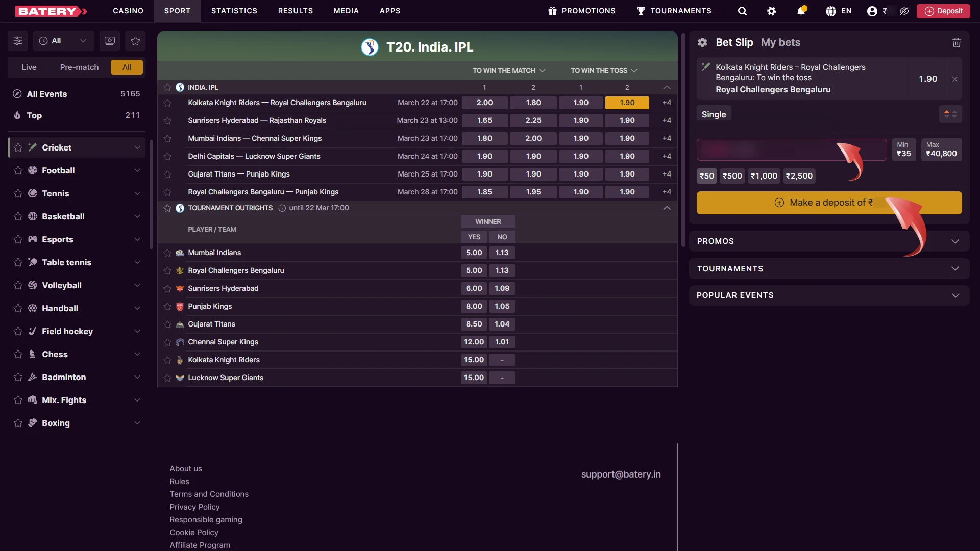Expand the Football category
Viewport: 980px width, 551px height.
[136, 170]
